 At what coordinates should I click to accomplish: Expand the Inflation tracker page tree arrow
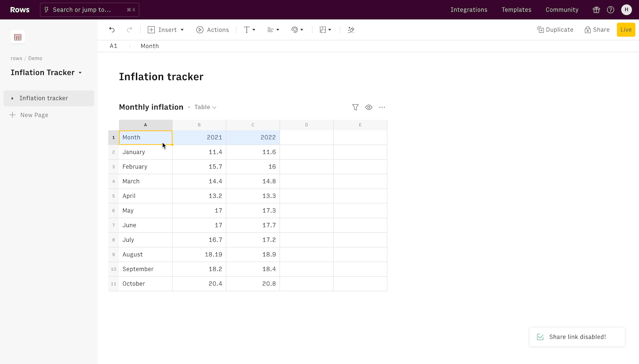(12, 98)
